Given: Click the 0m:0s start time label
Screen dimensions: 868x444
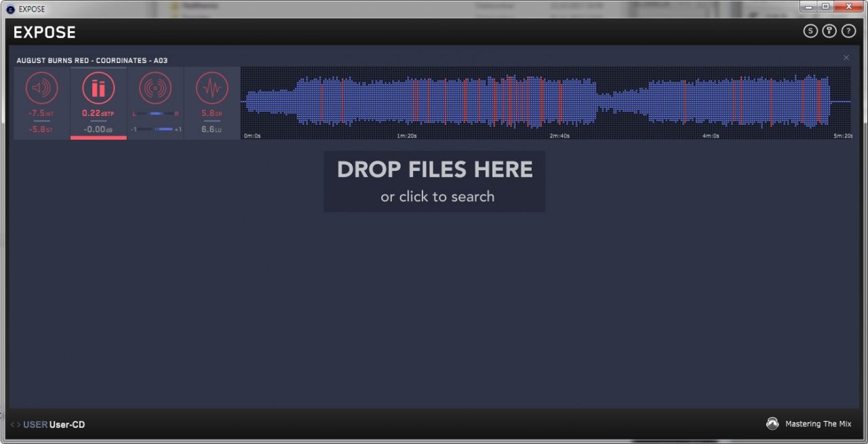Looking at the screenshot, I should 252,136.
